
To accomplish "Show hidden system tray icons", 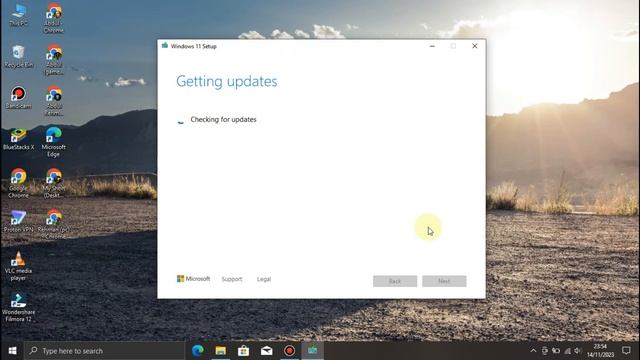I will click(x=533, y=351).
